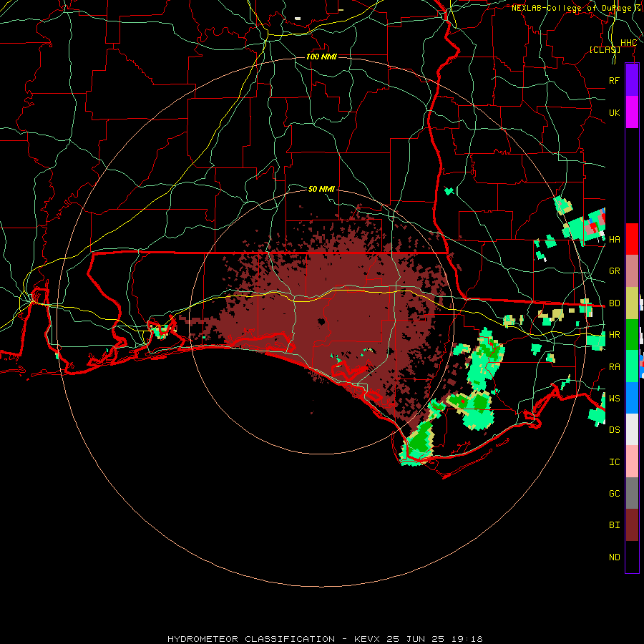Click the brown BI legend swatch
Screen dimensions: 644x644
(x=632, y=525)
